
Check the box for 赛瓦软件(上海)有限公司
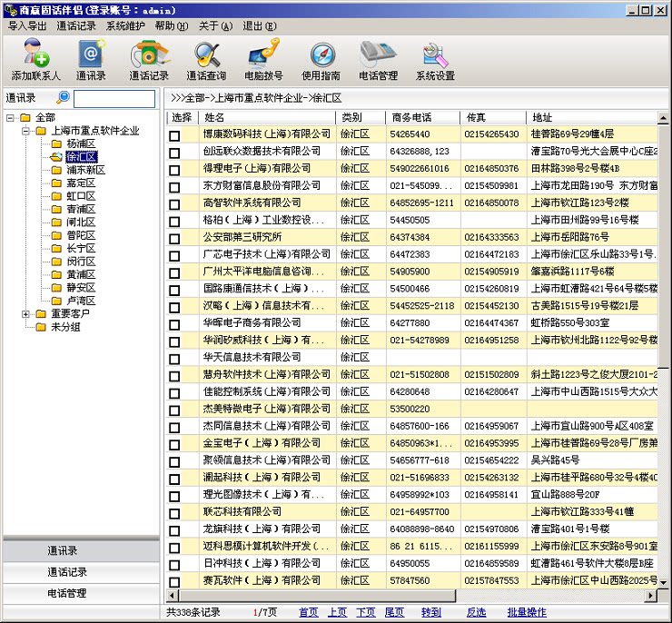click(174, 582)
